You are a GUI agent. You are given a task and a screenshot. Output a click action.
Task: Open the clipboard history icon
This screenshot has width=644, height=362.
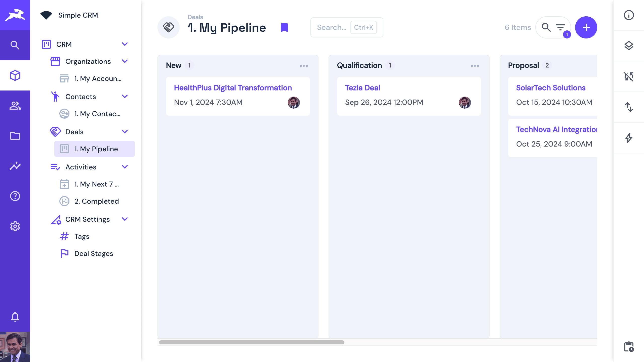tap(629, 347)
